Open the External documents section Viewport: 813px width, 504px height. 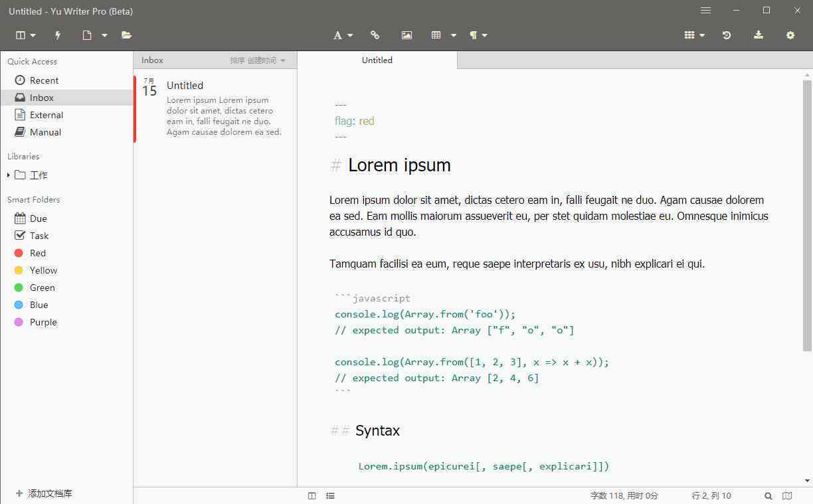coord(66,115)
